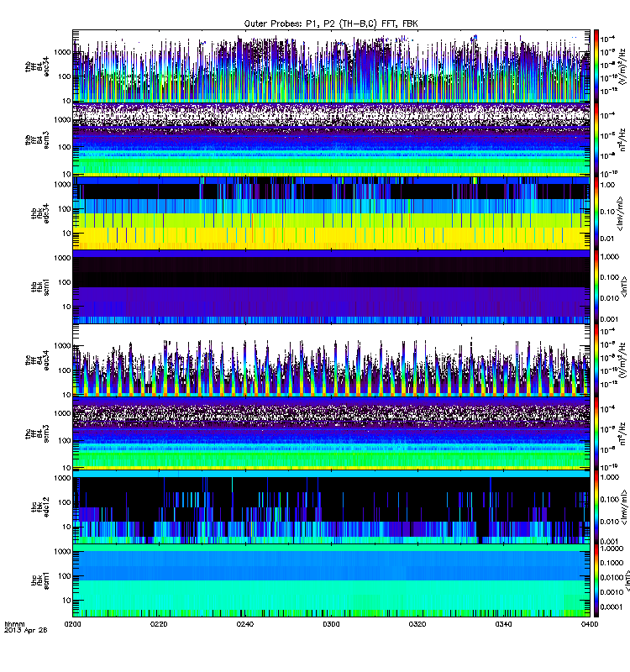The height and width of the screenshot is (672, 630).
Task: Click the 0.0001 colorbar value of thc fbk scm1
Action: point(612,606)
